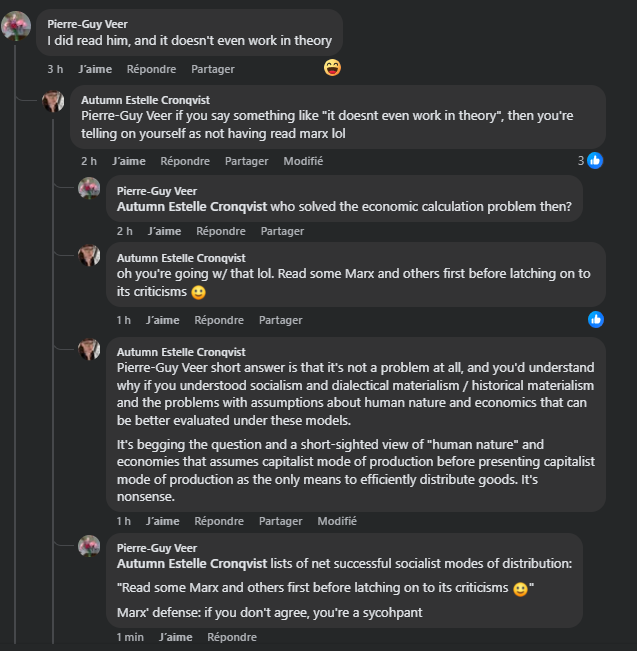Open the Autumn Estelle Cronqvist mention in the last comment
This screenshot has width=637, height=651.
click(x=193, y=564)
